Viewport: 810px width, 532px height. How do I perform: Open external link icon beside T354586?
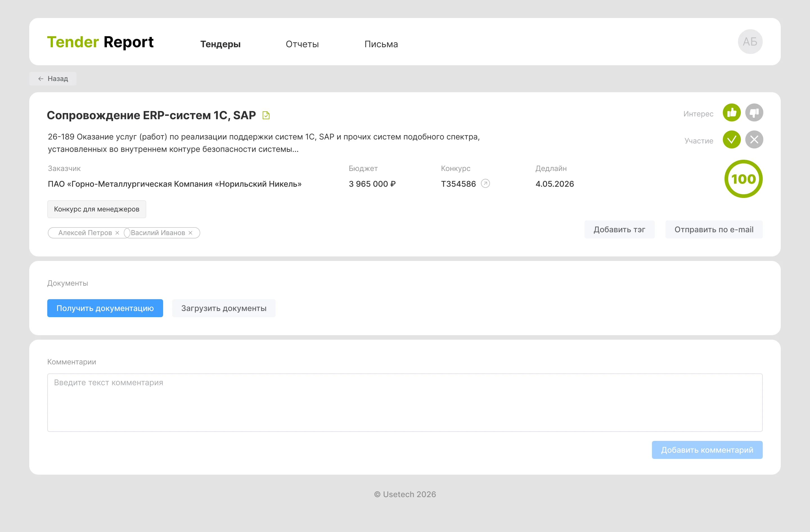[x=485, y=184]
